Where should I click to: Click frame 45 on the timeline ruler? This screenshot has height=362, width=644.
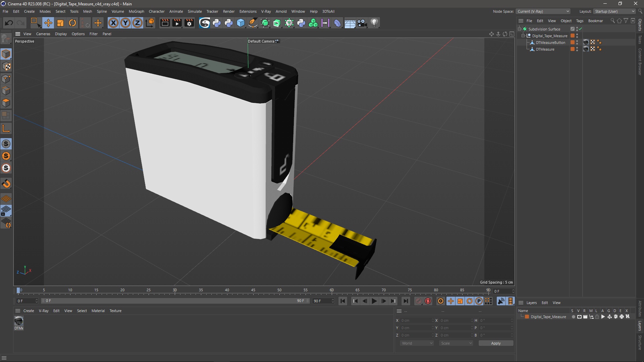(x=253, y=290)
